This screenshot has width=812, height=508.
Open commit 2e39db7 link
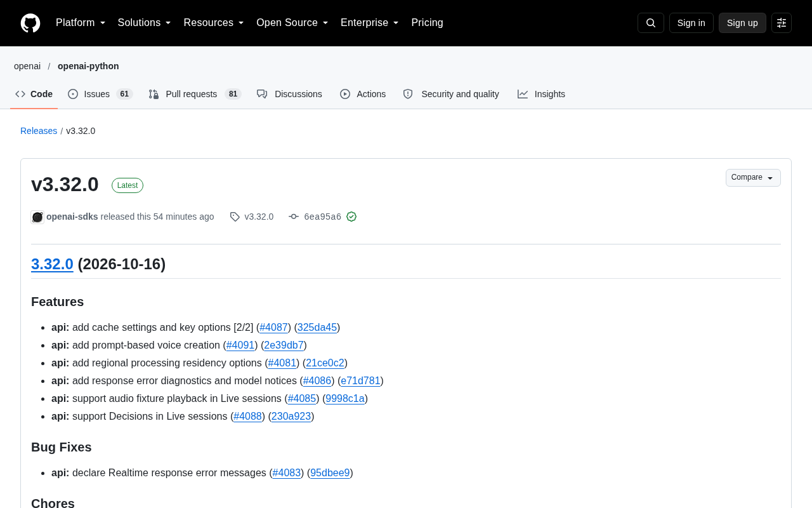coord(284,345)
